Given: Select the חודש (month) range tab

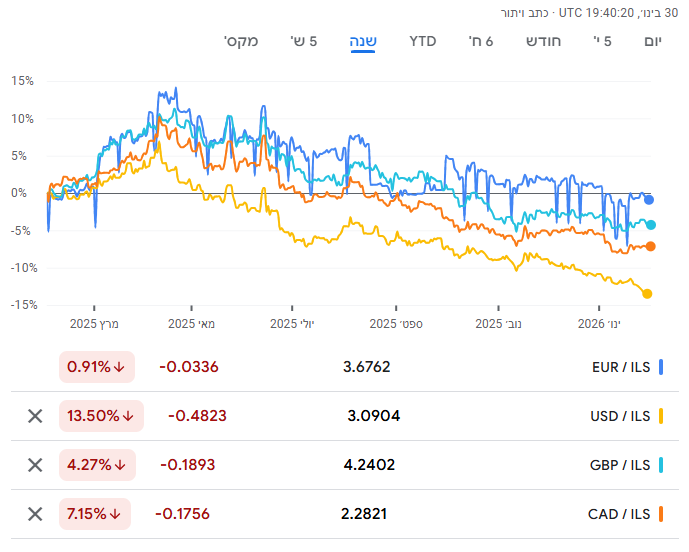Looking at the screenshot, I should click(544, 41).
